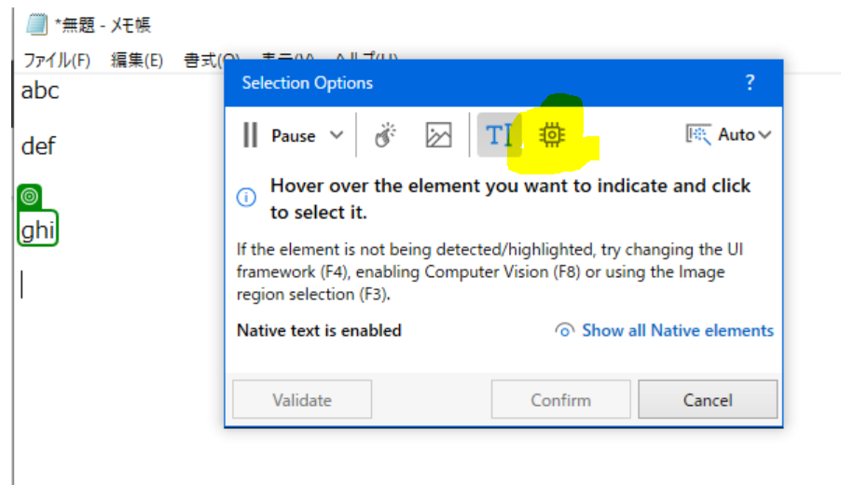Click the green target icon above ghi

point(30,197)
